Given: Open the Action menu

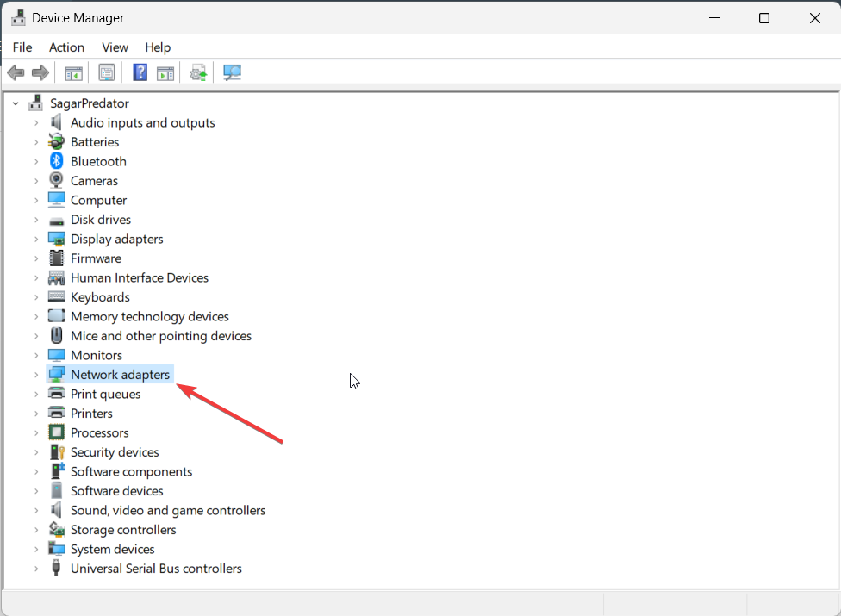Looking at the screenshot, I should [x=66, y=47].
